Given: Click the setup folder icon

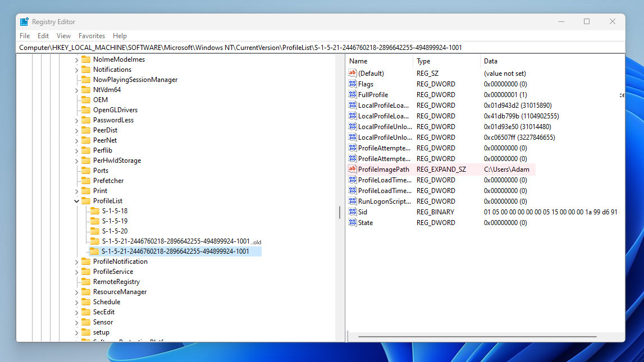Looking at the screenshot, I should point(86,332).
